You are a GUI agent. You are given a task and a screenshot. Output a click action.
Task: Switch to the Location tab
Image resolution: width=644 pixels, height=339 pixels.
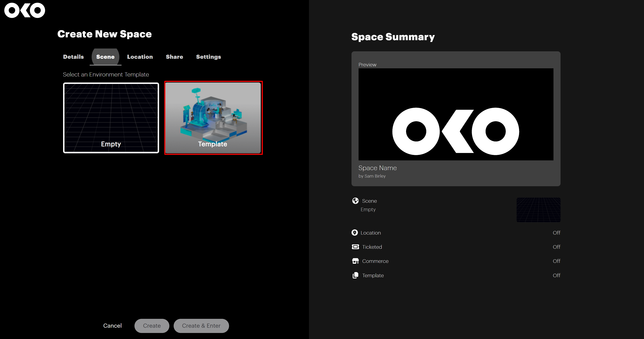click(x=140, y=57)
